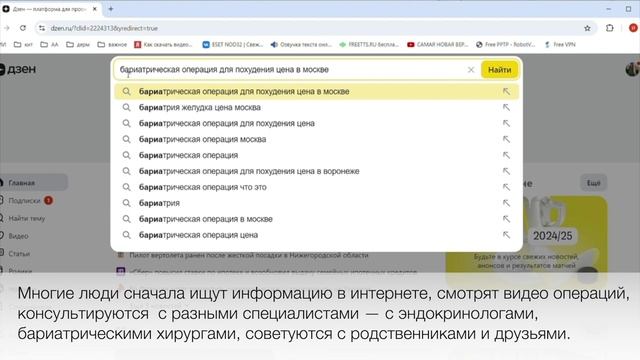
Task: Click the site info icon in address bar
Action: coord(42,28)
